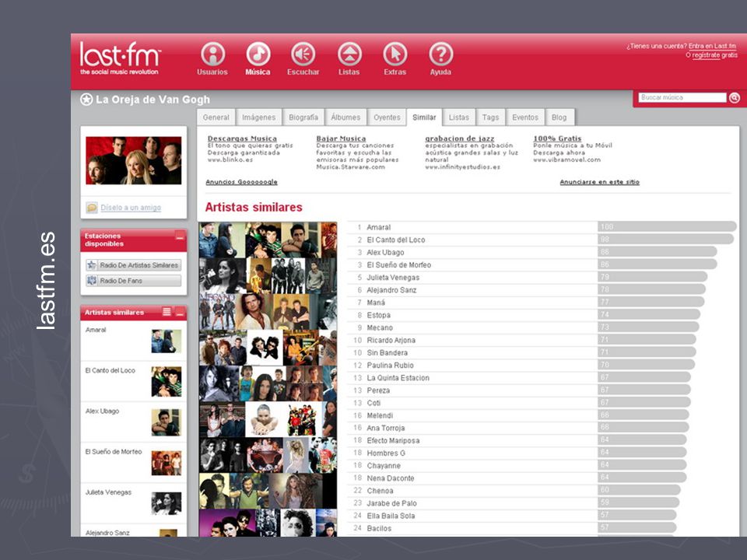Open the Listas icon
747x560 pixels.
[349, 54]
